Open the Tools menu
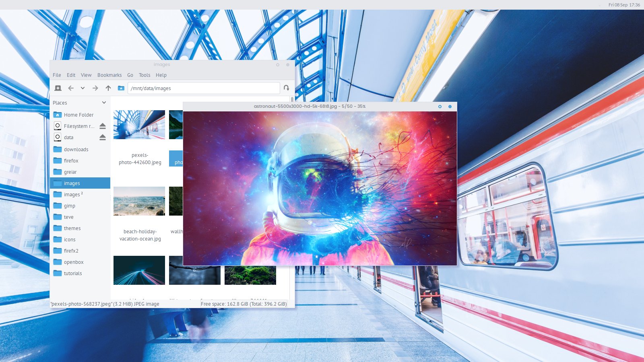The height and width of the screenshot is (362, 644). 144,75
